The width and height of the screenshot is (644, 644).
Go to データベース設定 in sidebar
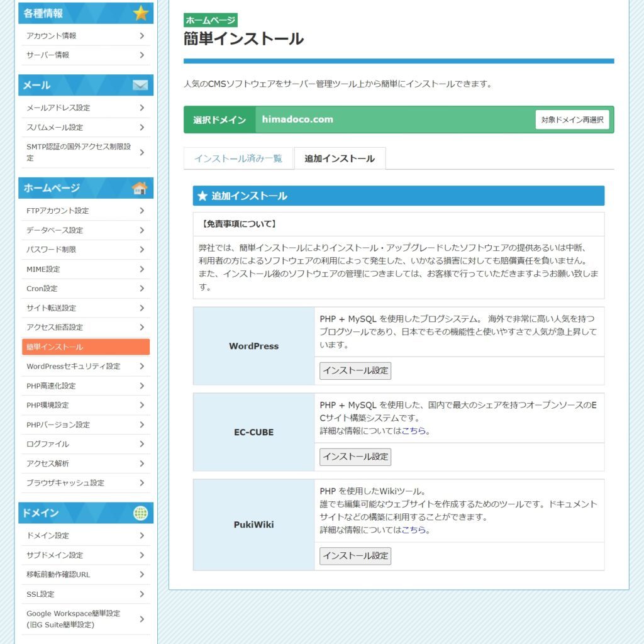tap(55, 230)
